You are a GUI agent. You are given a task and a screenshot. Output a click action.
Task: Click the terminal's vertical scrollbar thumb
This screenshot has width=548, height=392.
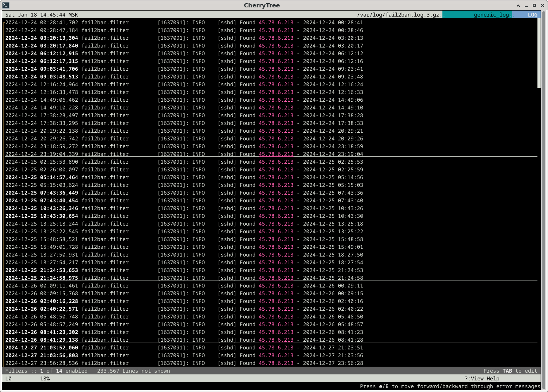tap(539, 53)
